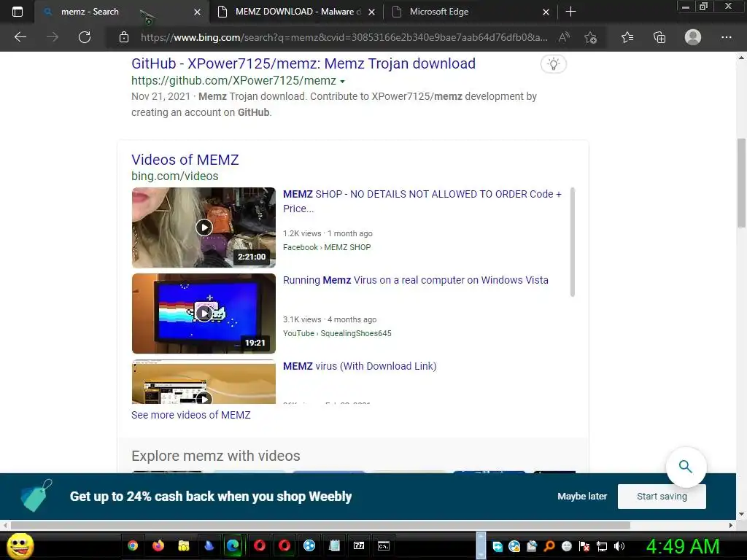Open the Favorites list
This screenshot has height=560, width=747.
click(627, 37)
